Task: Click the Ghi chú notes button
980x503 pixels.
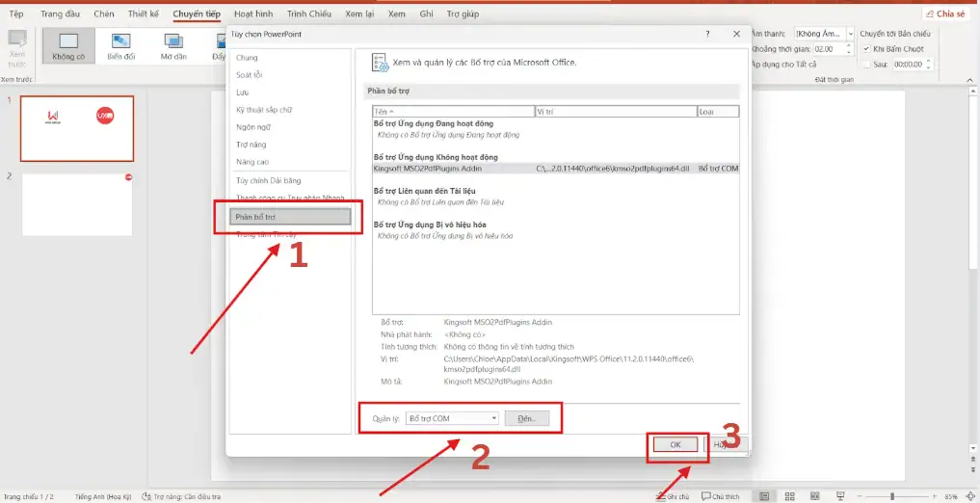Action: [x=675, y=497]
